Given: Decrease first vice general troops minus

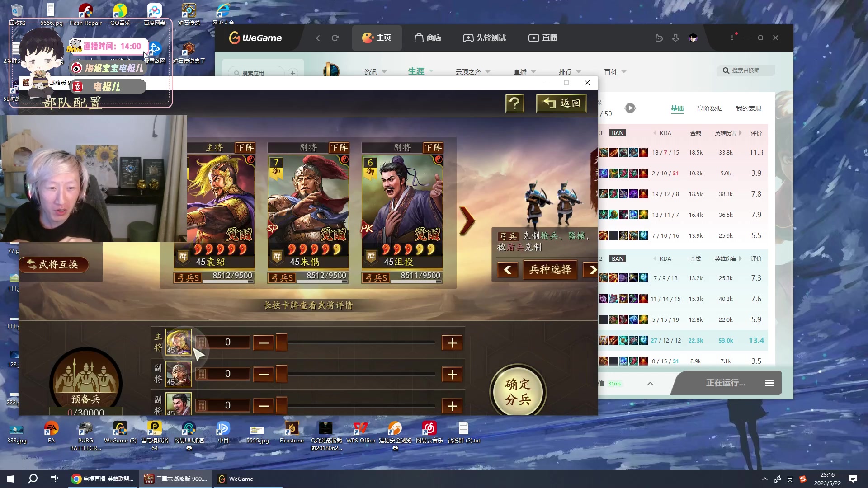Looking at the screenshot, I should [264, 375].
